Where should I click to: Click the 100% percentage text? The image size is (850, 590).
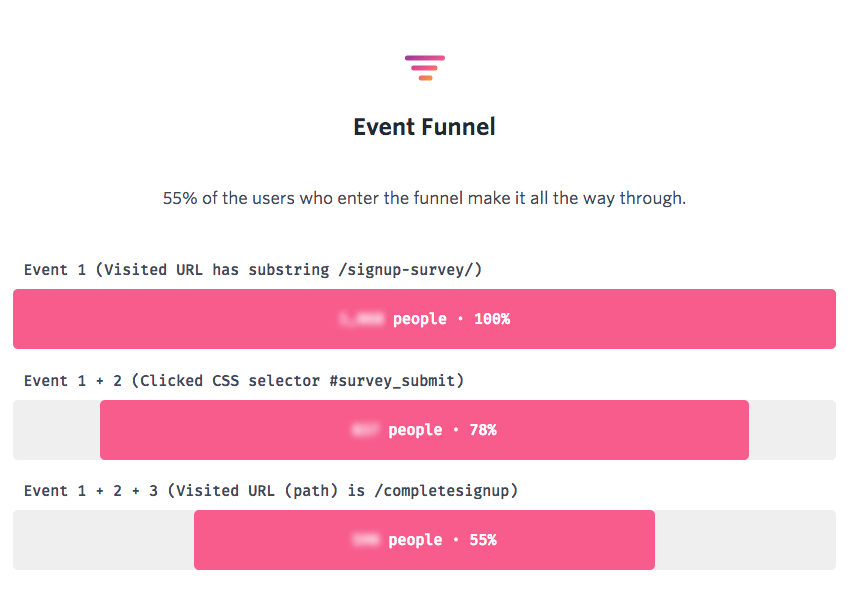[492, 319]
